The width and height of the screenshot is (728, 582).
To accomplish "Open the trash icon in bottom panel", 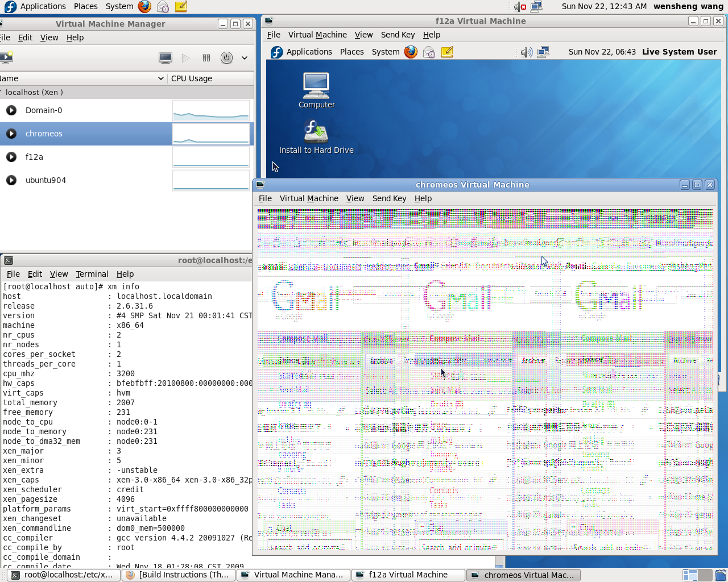I will [x=721, y=575].
